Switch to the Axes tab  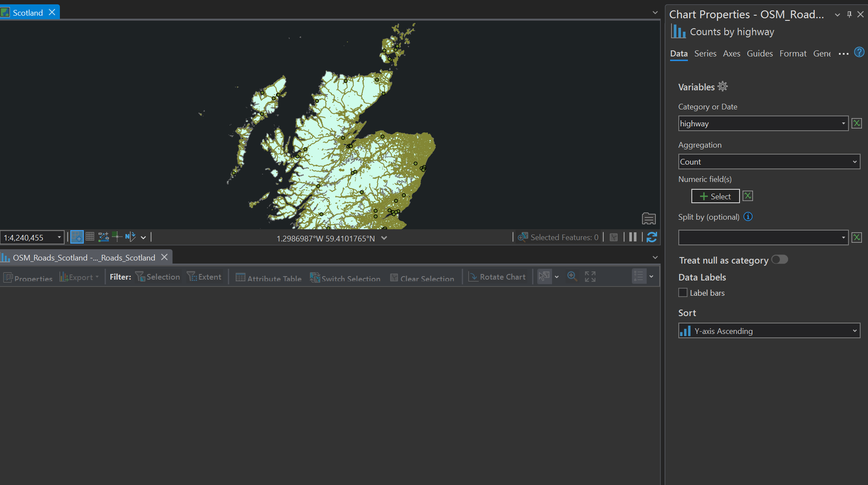pyautogui.click(x=731, y=53)
